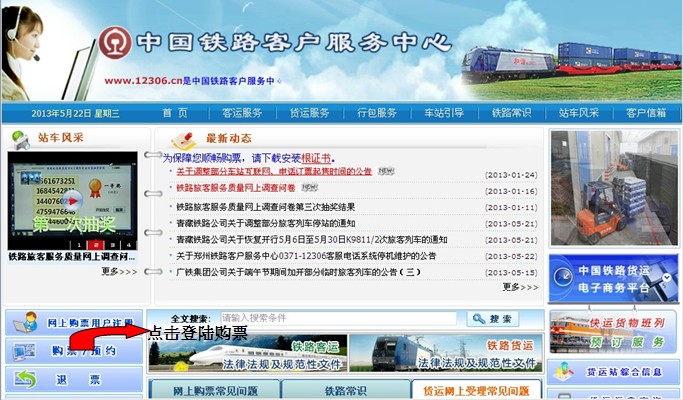This screenshot has height=400, width=683.
Task: Click the 最新动态 section header icon
Action: point(184,139)
